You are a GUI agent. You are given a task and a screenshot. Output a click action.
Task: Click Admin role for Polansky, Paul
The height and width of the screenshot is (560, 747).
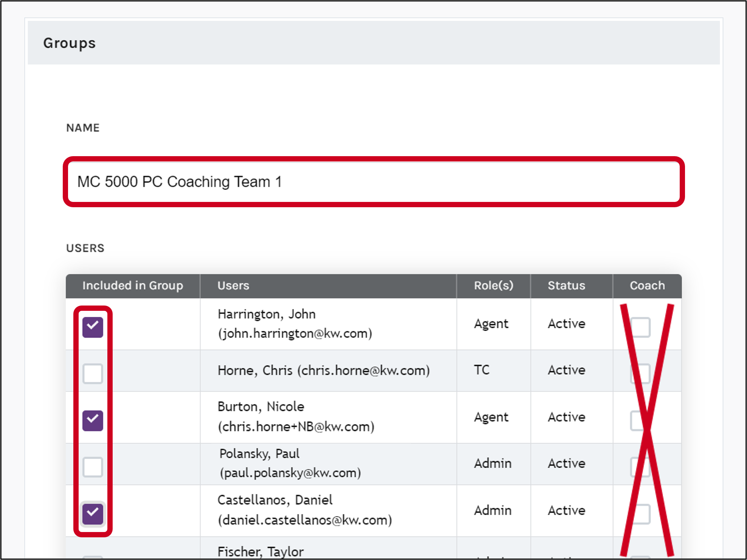pyautogui.click(x=493, y=464)
